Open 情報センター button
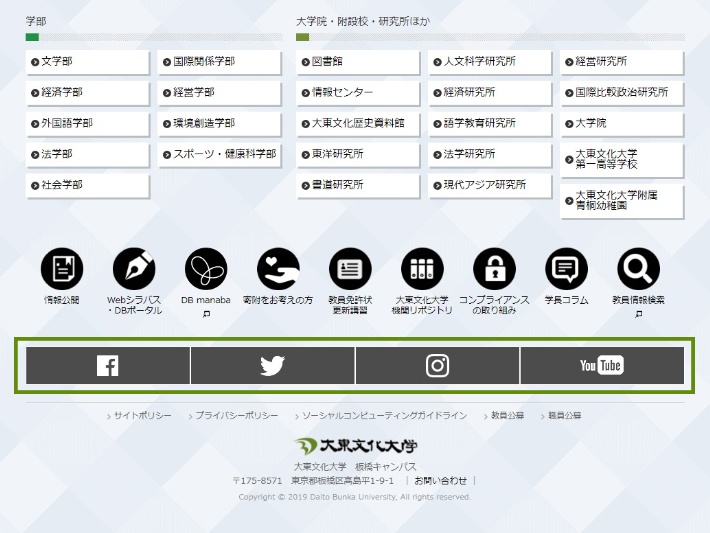Viewport: 710px width, 533px height. [358, 92]
